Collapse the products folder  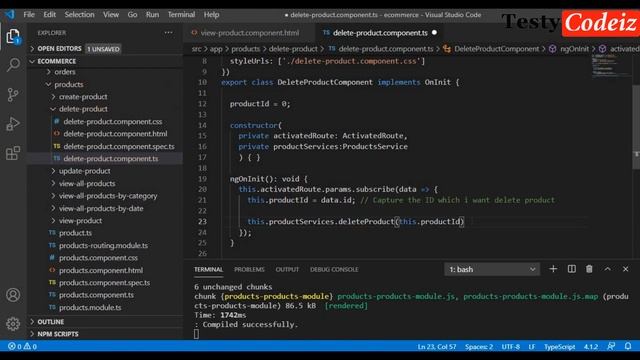[x=69, y=84]
